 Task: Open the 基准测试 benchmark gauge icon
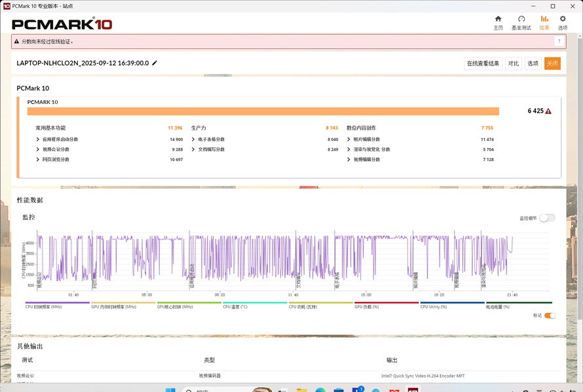[521, 22]
